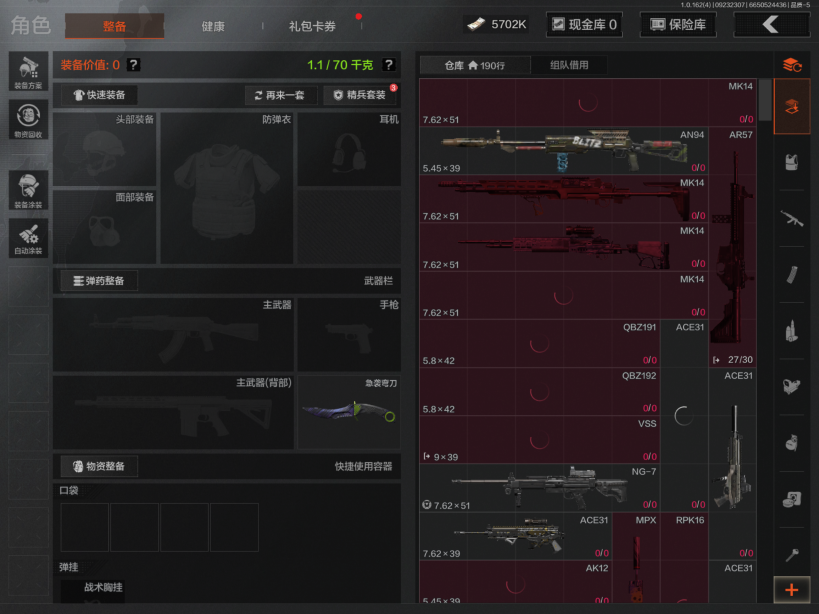Open the 物资回收 recycle icon
The height and width of the screenshot is (614, 819).
(x=28, y=119)
